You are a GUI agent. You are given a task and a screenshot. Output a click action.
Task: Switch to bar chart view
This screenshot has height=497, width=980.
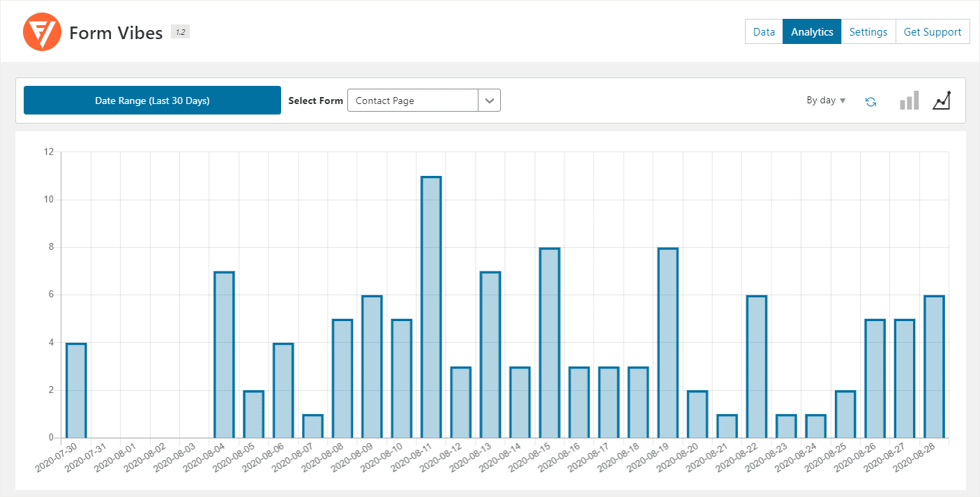point(909,101)
